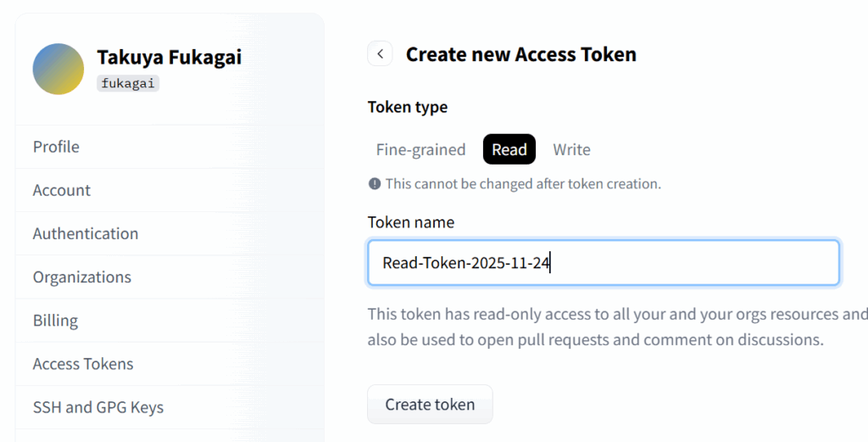Select Access Tokens in the sidebar

click(83, 364)
